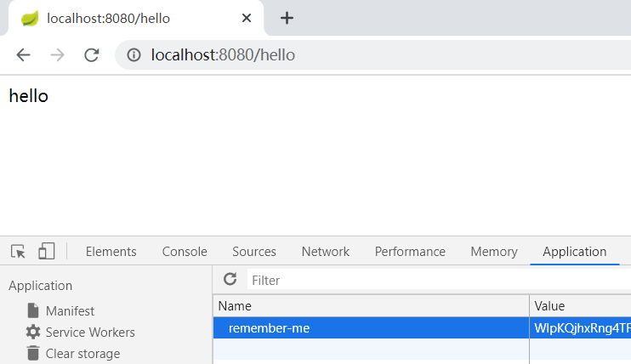This screenshot has height=364, width=631.
Task: Toggle the device toolbar icon
Action: (46, 251)
